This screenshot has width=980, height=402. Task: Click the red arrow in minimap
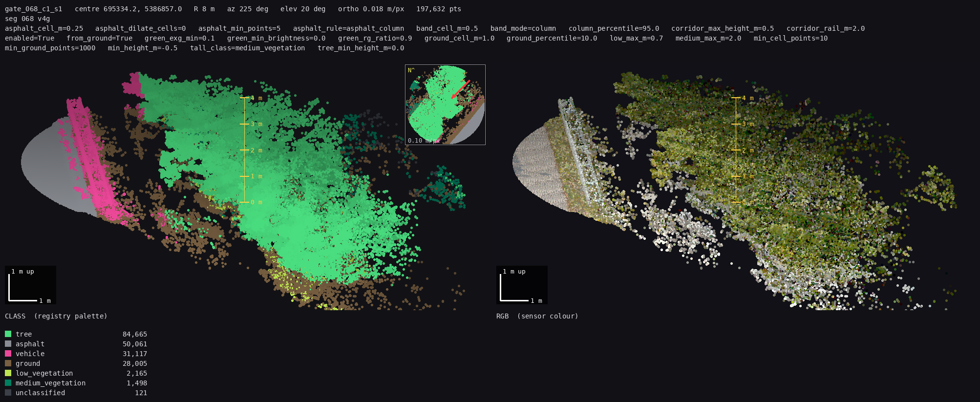tap(460, 89)
